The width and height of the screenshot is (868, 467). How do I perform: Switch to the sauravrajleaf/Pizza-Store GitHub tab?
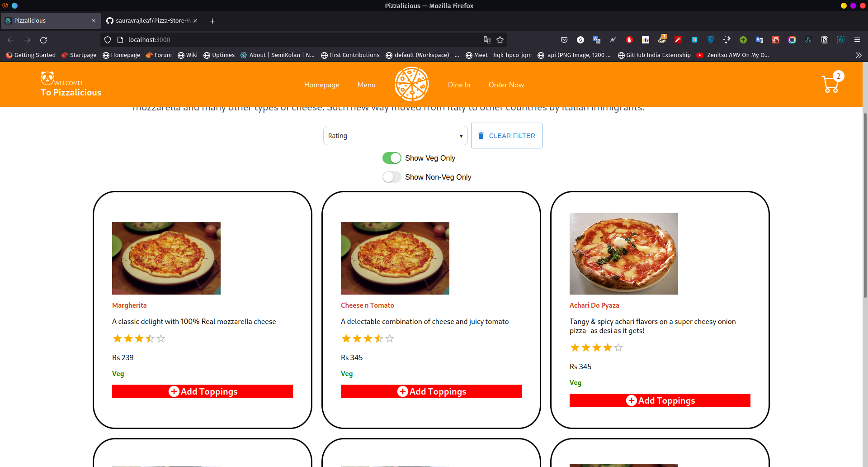(152, 21)
